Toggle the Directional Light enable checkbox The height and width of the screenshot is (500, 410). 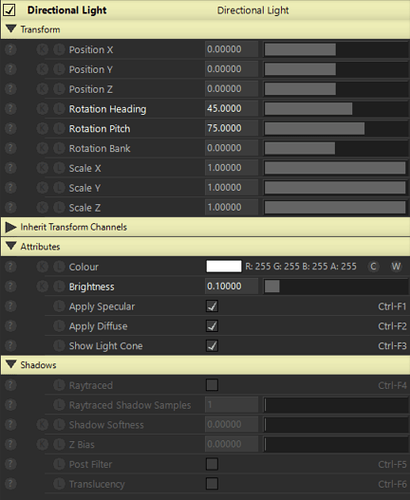click(x=9, y=10)
